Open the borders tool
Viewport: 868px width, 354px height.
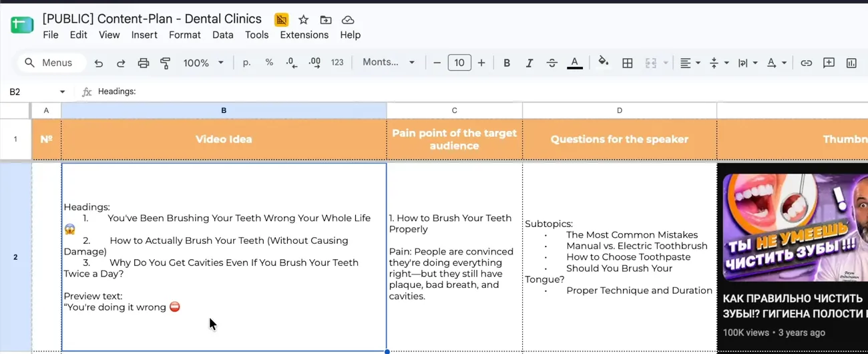pyautogui.click(x=628, y=63)
